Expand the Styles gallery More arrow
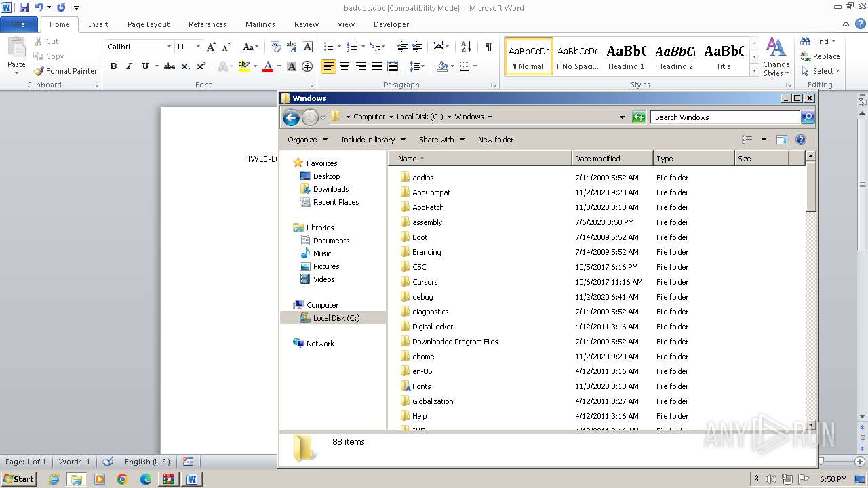868x488 pixels. tap(754, 70)
